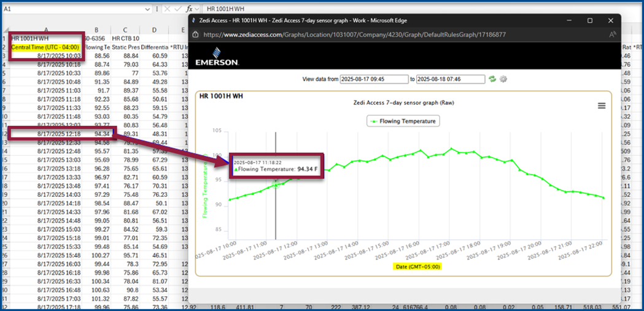Select column C header in Excel

pos(125,30)
